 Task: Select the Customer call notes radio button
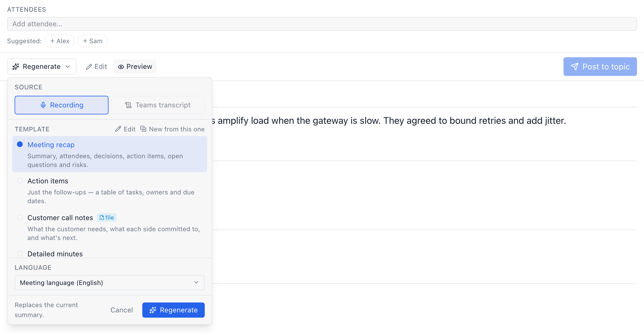[20, 217]
